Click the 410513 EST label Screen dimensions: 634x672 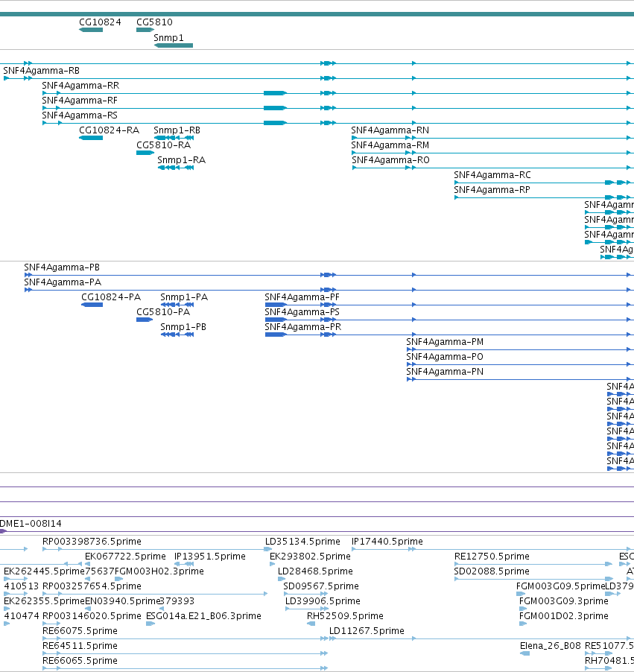[x=22, y=586]
